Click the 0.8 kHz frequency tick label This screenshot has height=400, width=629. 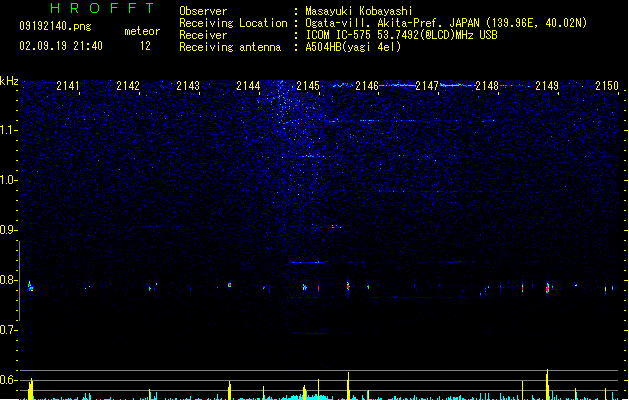pos(8,280)
